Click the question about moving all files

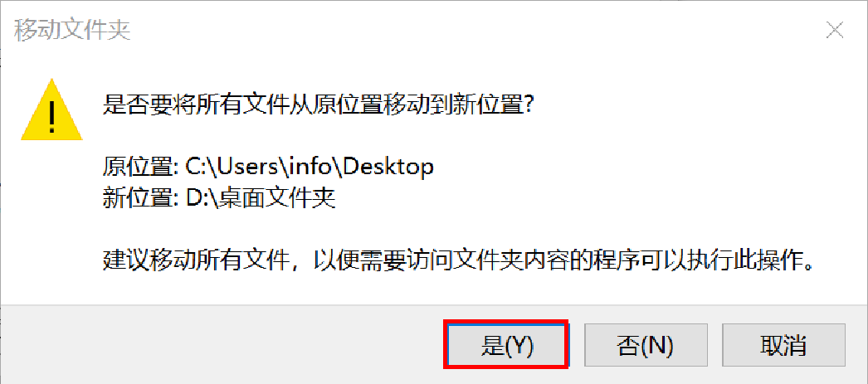coord(319,104)
